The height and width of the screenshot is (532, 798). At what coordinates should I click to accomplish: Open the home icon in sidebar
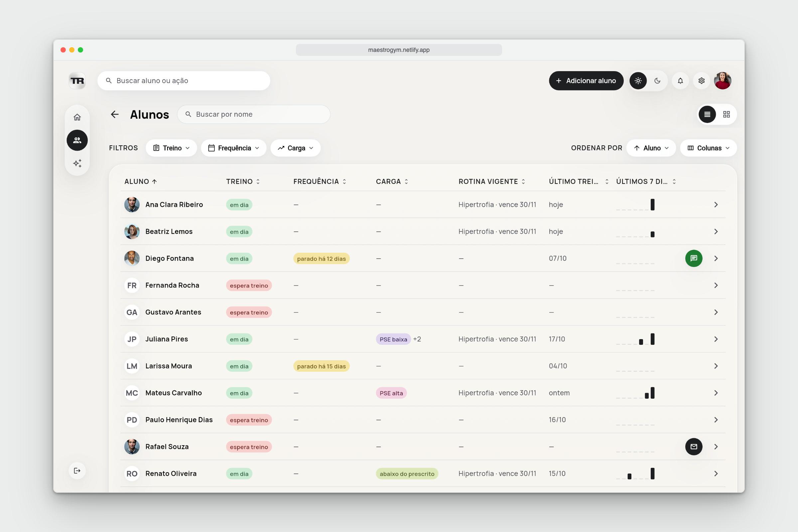77,117
